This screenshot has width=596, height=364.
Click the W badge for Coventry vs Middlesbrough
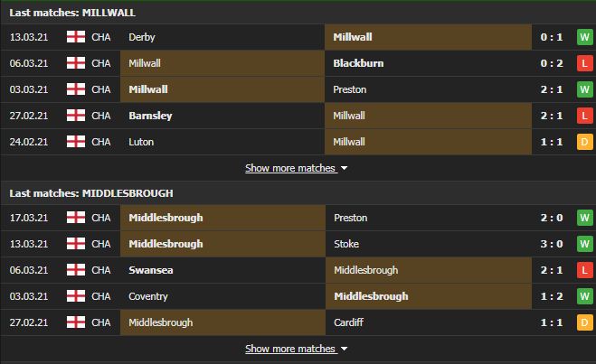[584, 296]
